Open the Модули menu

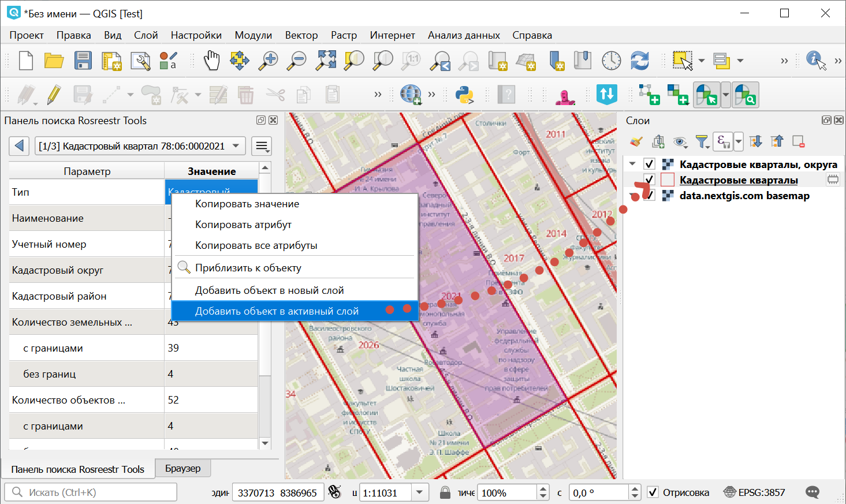pos(253,35)
